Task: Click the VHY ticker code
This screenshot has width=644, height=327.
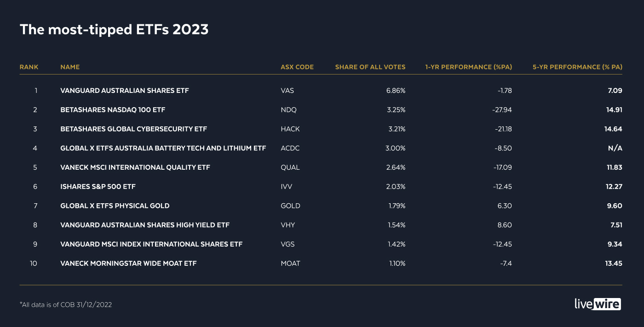Action: coord(287,225)
